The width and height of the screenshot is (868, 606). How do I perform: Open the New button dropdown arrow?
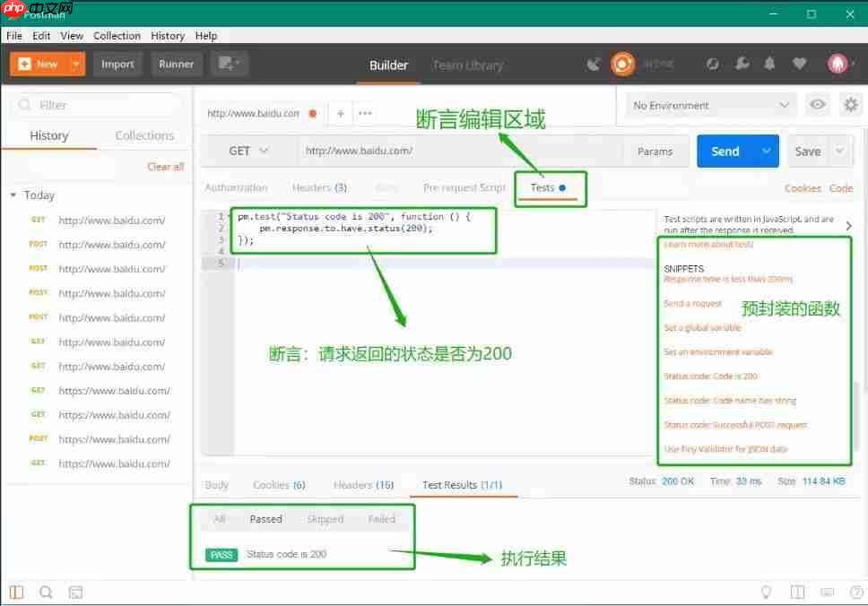76,65
